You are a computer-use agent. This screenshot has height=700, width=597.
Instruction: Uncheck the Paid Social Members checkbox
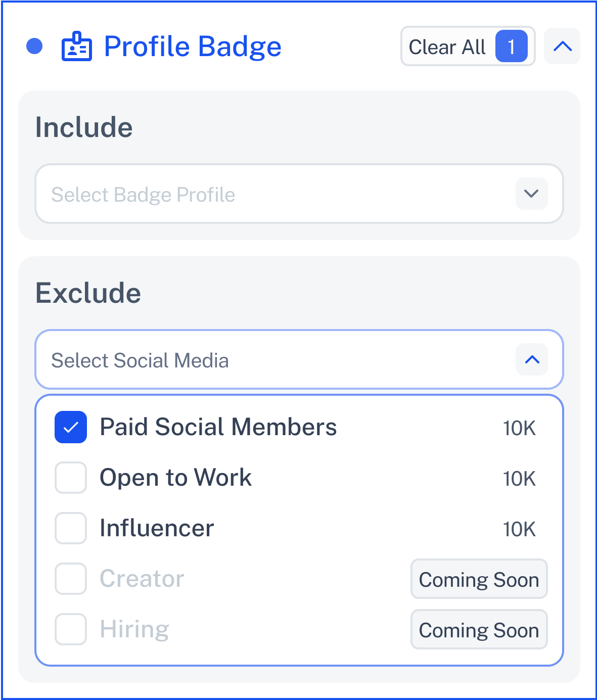point(71,427)
